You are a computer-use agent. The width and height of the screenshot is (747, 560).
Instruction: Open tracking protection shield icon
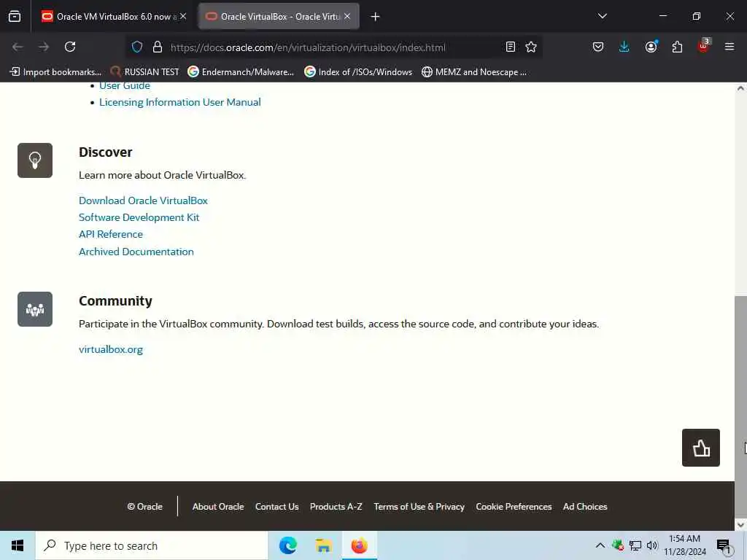pyautogui.click(x=137, y=47)
